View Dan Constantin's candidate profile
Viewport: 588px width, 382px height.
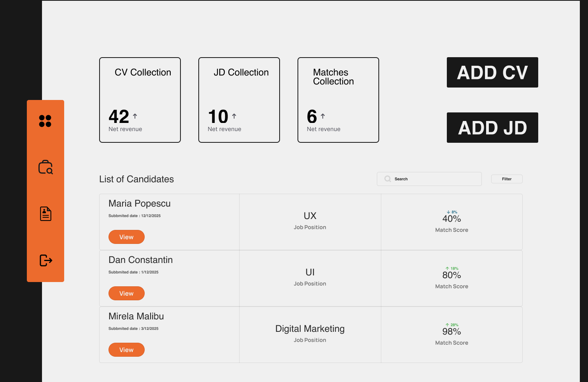(x=126, y=293)
